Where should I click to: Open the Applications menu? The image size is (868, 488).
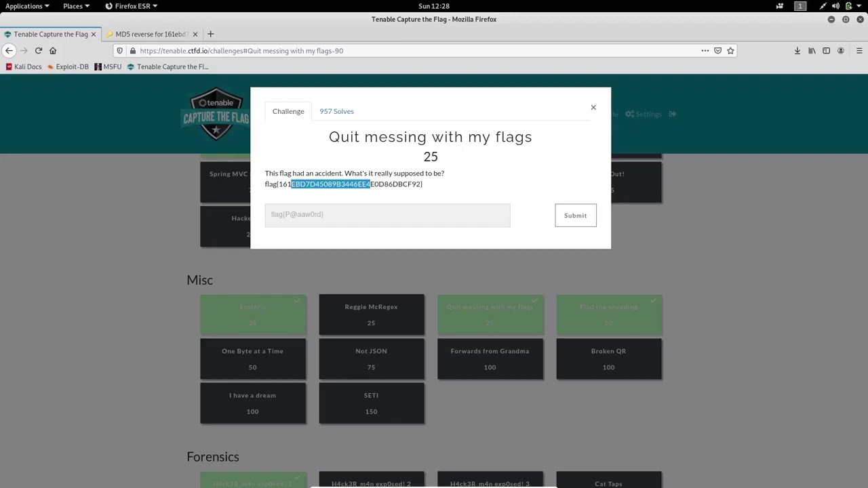[27, 6]
